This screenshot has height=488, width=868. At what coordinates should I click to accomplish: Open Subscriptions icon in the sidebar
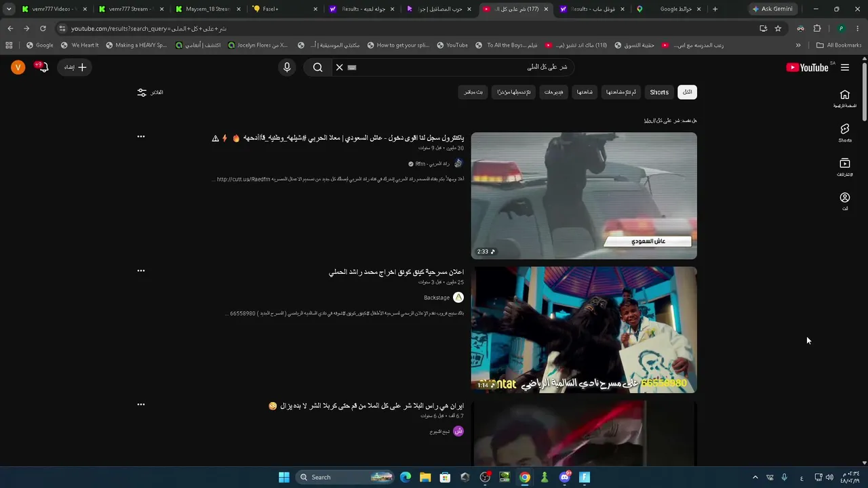click(x=845, y=167)
